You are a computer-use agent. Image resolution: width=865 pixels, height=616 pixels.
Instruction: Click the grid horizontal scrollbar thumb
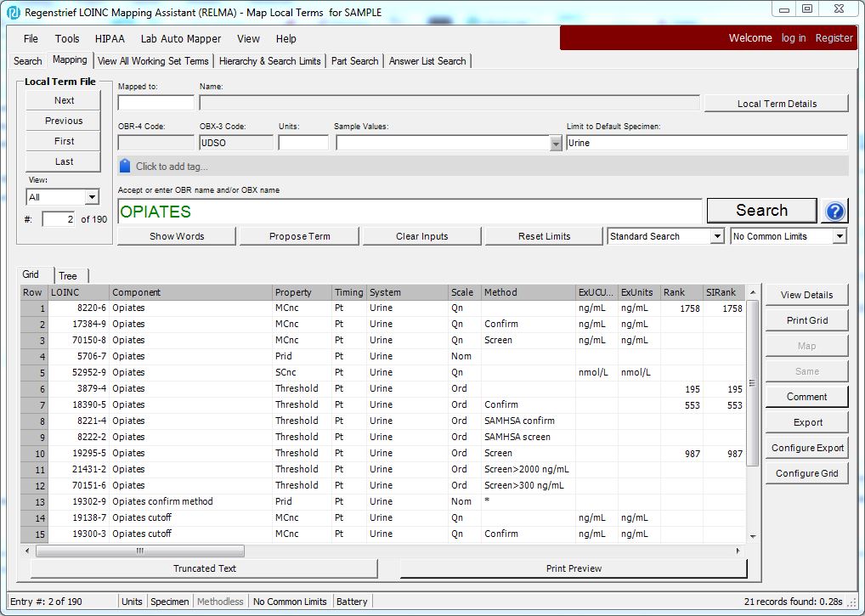(140, 551)
